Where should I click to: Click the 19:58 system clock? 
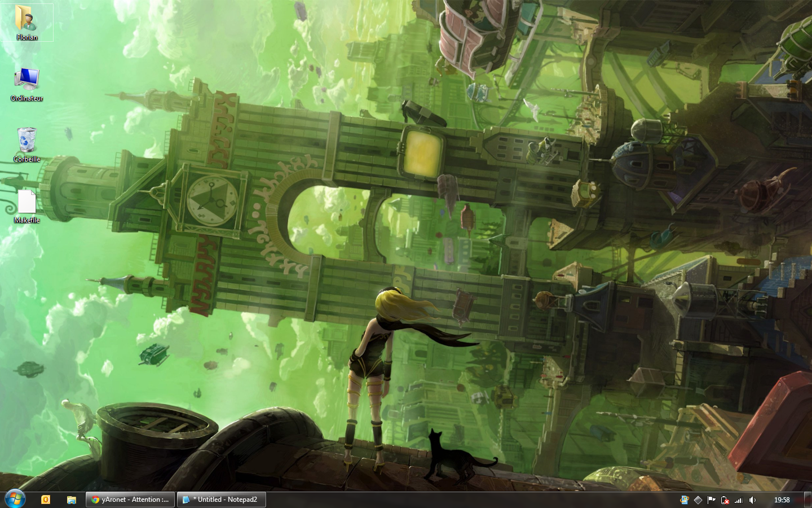point(782,500)
